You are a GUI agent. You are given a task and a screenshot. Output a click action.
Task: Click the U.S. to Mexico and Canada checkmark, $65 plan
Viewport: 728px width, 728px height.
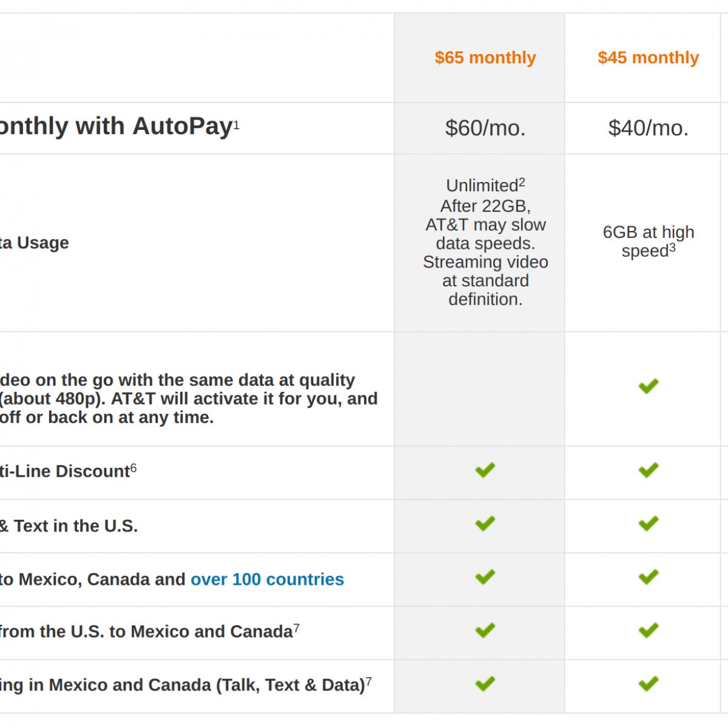tap(485, 630)
